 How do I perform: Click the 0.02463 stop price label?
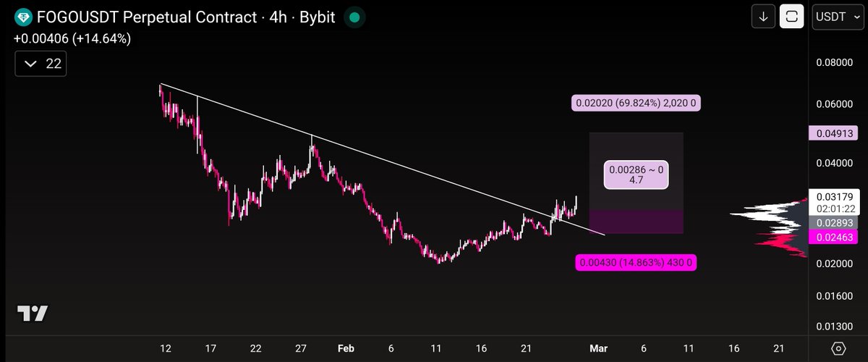pos(833,237)
